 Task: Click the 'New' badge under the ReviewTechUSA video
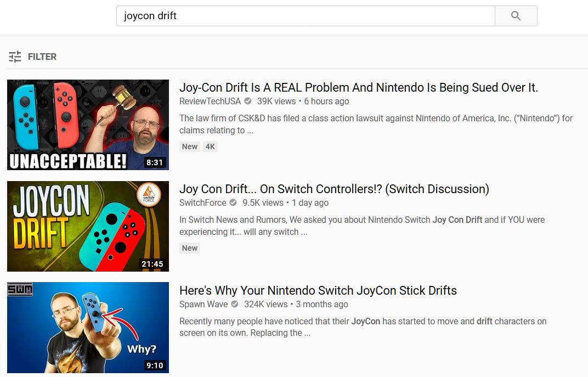coord(190,147)
